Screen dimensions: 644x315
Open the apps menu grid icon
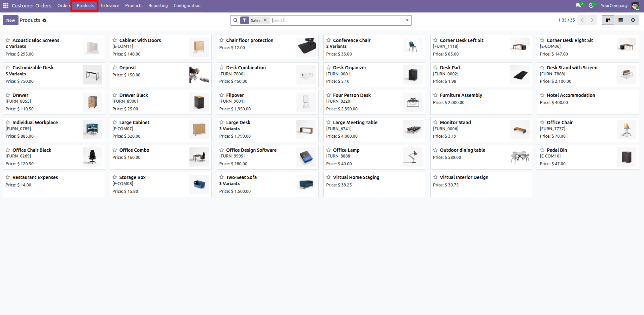pyautogui.click(x=5, y=5)
